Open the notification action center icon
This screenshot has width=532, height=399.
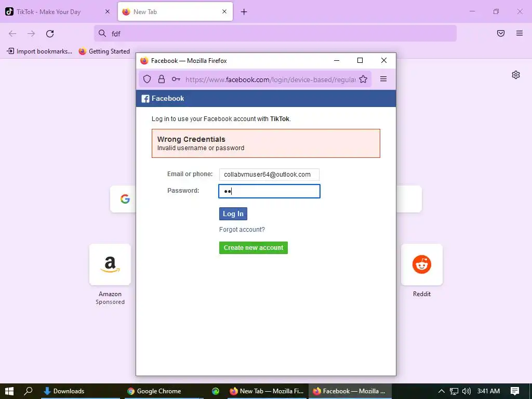point(515,391)
